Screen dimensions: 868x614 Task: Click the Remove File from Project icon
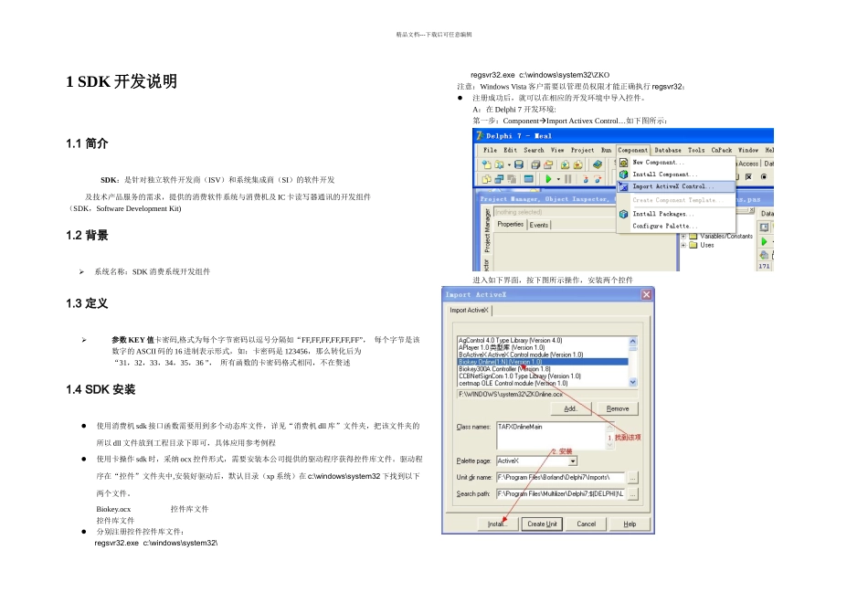578,164
